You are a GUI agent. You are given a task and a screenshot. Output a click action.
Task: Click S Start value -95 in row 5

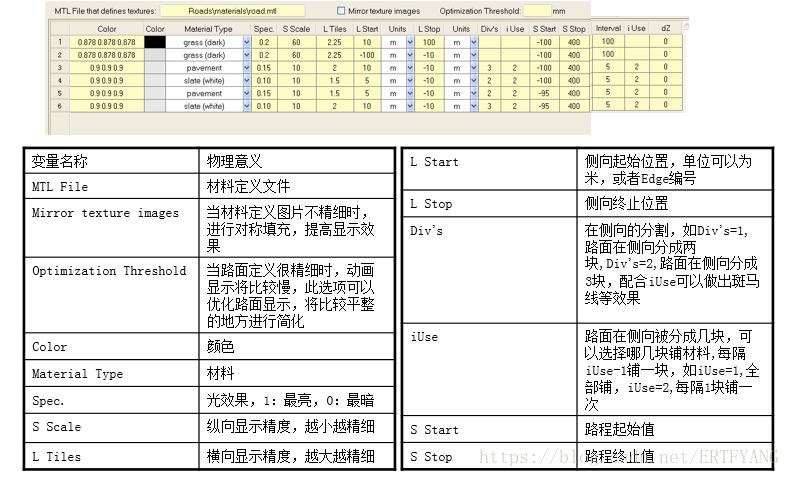544,93
